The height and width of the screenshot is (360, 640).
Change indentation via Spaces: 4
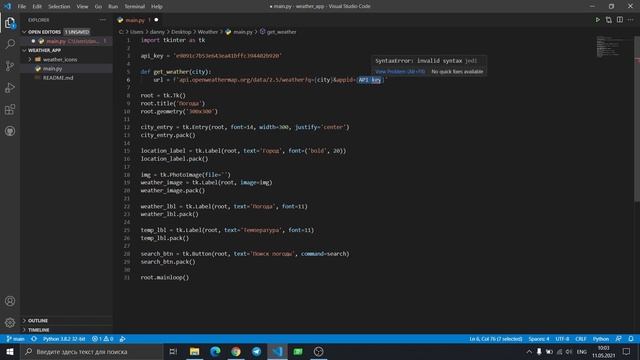point(539,339)
